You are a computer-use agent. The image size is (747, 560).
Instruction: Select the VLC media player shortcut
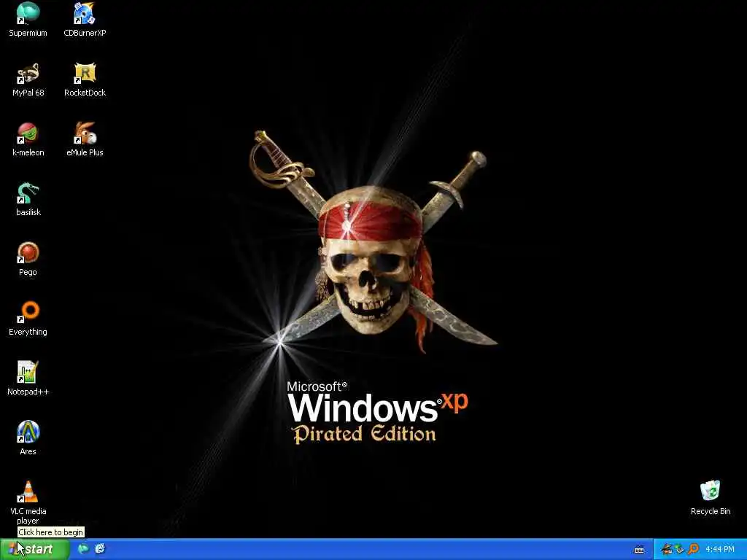(28, 503)
